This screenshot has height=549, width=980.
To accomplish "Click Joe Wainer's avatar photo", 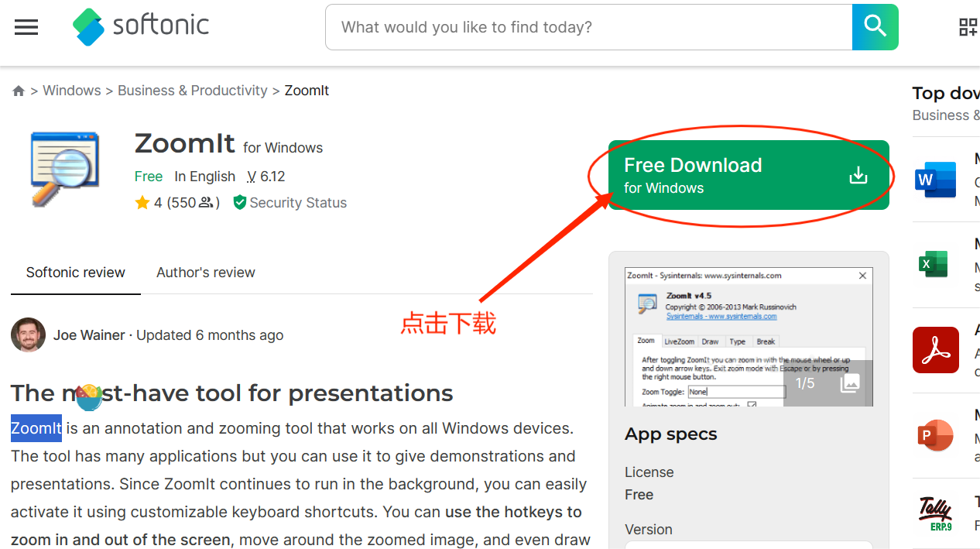I will pos(28,335).
